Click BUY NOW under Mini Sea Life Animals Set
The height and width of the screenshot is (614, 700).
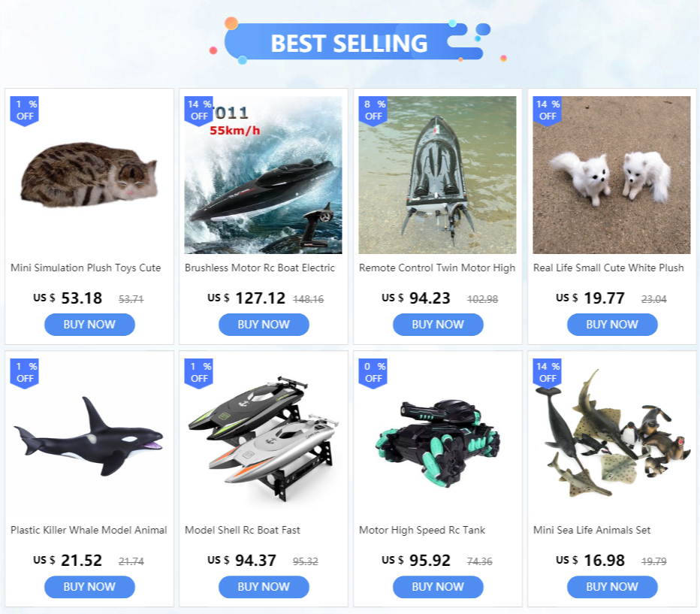pos(612,587)
